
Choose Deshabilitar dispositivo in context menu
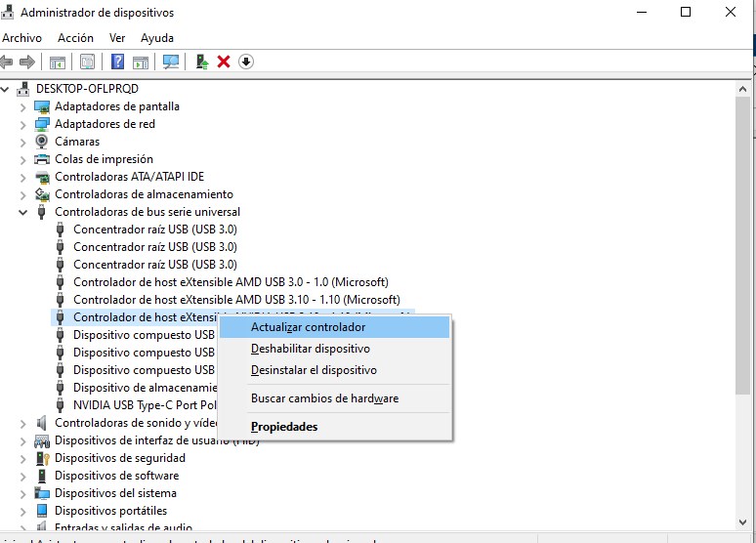point(335,349)
